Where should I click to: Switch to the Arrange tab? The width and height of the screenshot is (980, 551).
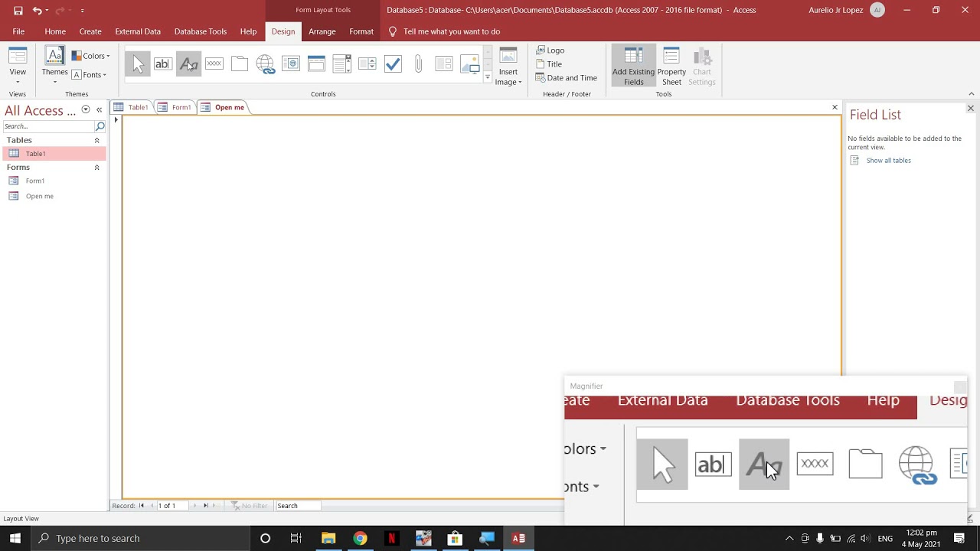322,31
